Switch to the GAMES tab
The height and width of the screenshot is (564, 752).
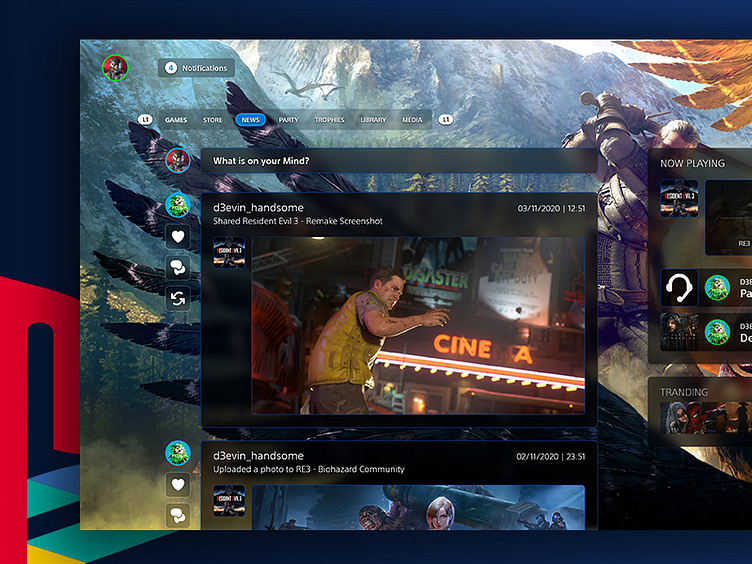tap(176, 120)
